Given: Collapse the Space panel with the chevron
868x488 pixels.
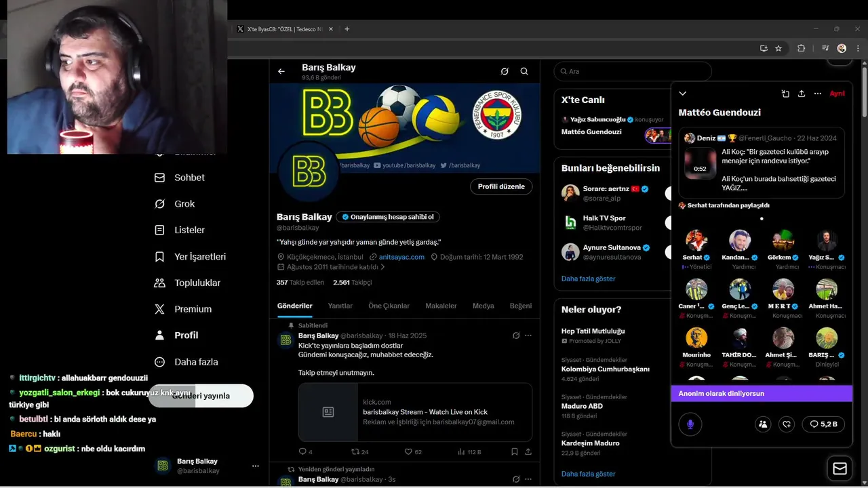Looking at the screenshot, I should pos(683,94).
